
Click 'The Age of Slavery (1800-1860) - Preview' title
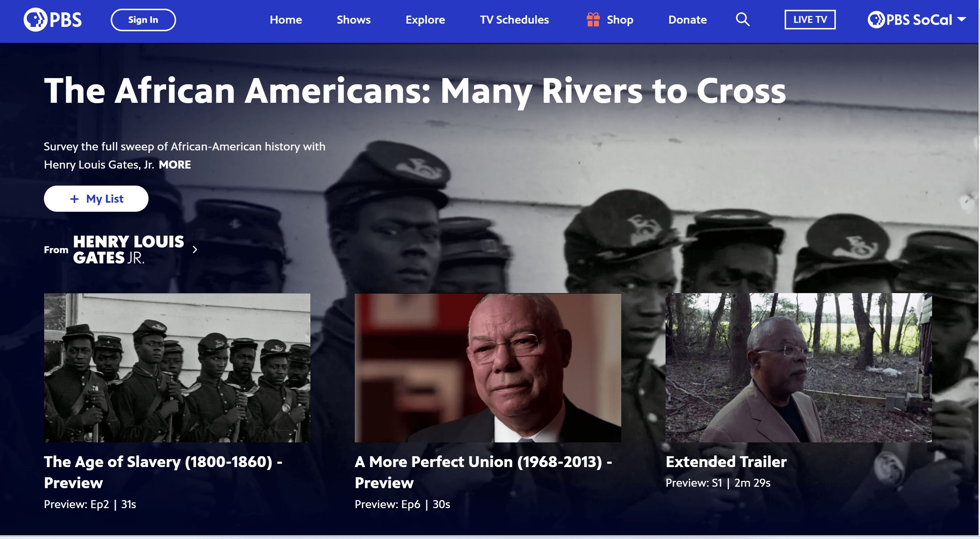[x=163, y=472]
